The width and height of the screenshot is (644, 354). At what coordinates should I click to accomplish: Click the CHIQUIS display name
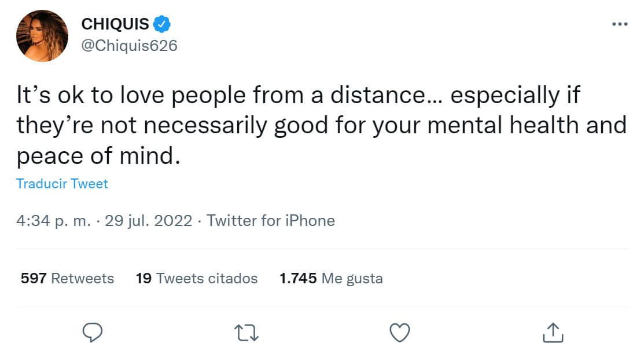115,23
